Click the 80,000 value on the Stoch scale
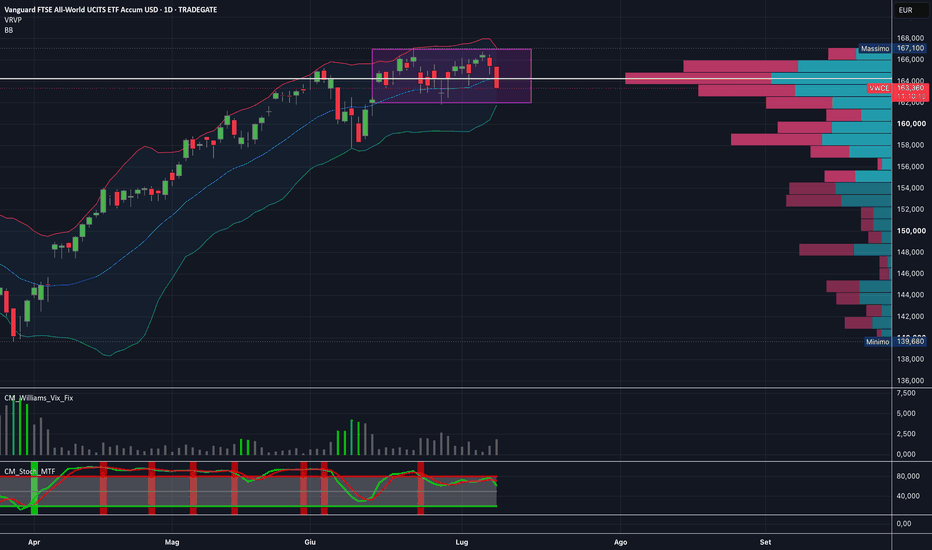Image resolution: width=932 pixels, height=550 pixels. [x=908, y=476]
